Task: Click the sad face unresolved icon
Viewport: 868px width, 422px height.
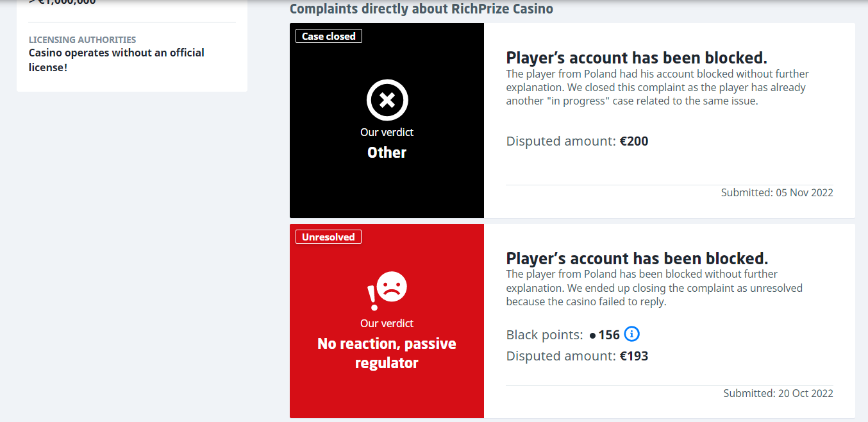Action: pyautogui.click(x=387, y=291)
